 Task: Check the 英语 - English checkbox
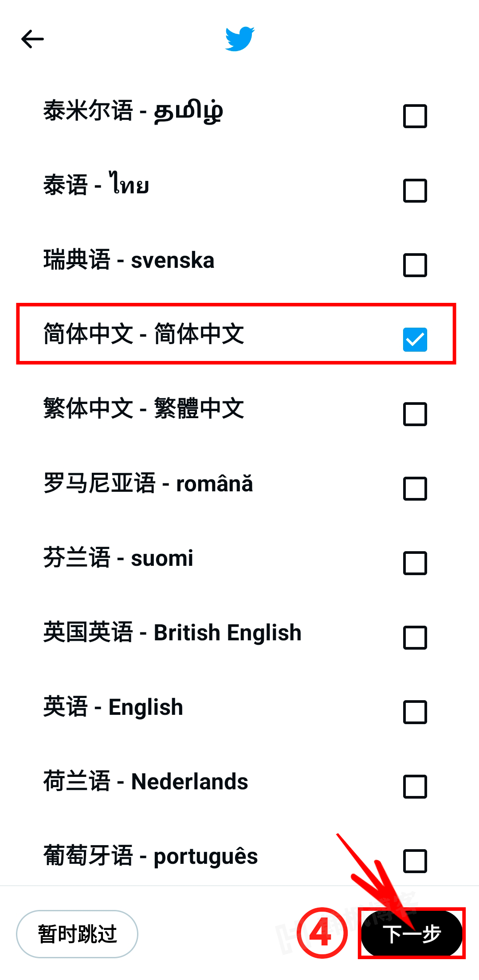point(414,712)
